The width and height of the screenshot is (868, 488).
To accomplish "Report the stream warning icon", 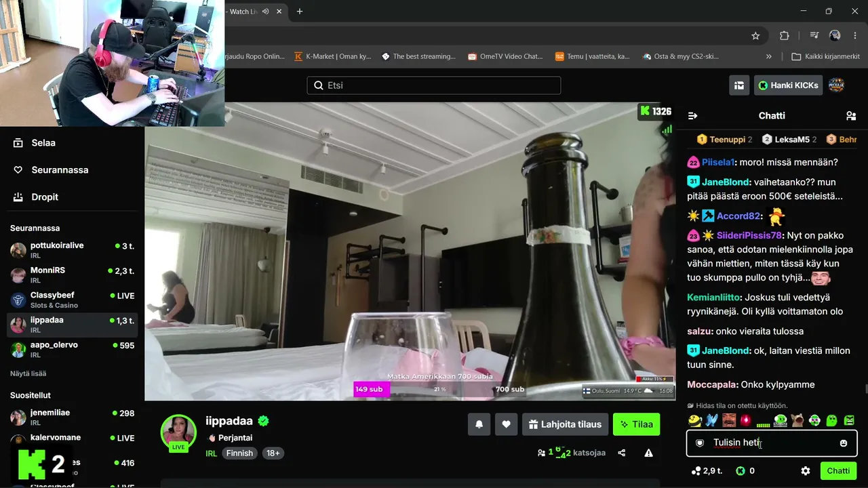I will pyautogui.click(x=649, y=453).
